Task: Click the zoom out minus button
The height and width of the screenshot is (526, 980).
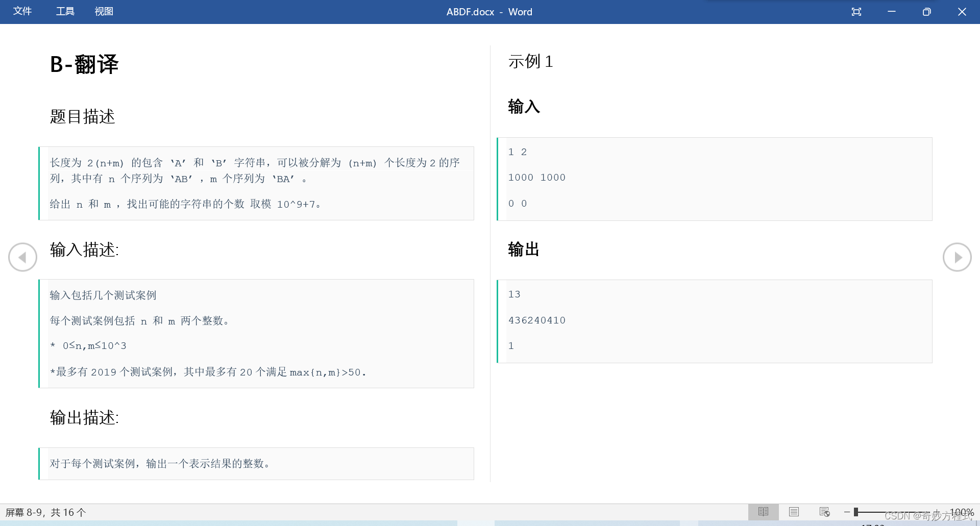Action: [x=847, y=512]
